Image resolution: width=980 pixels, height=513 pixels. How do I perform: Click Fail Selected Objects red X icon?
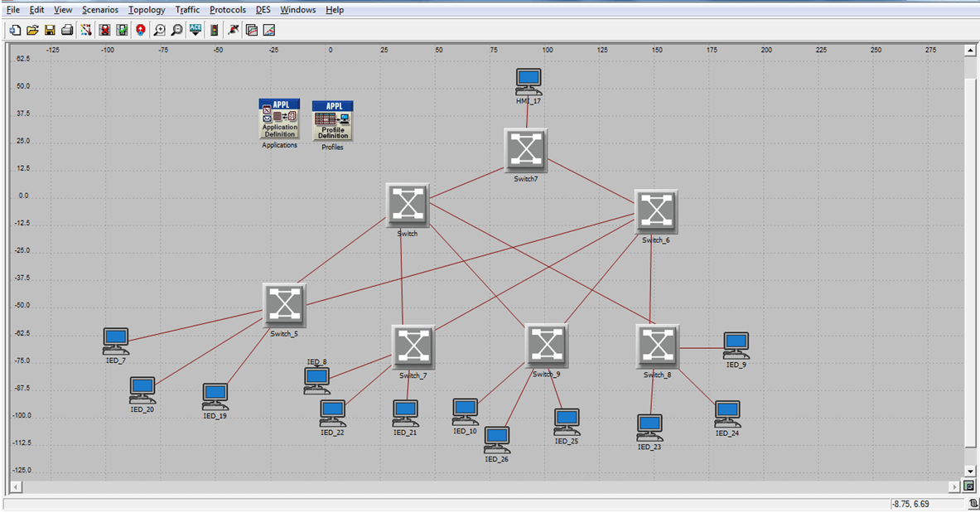pos(104,30)
